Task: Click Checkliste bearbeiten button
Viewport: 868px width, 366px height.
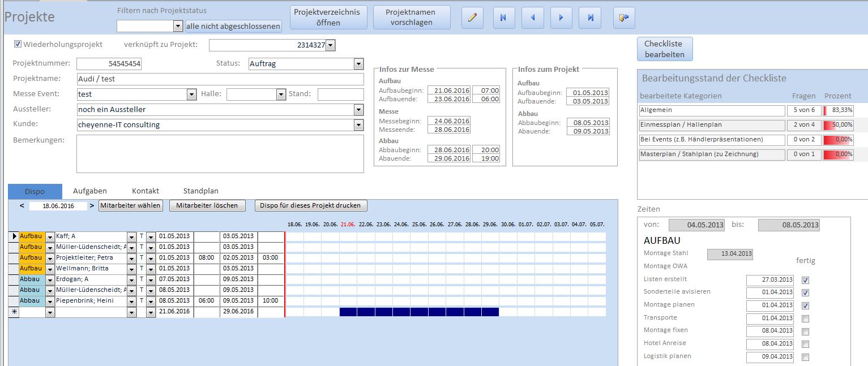Action: pyautogui.click(x=664, y=49)
